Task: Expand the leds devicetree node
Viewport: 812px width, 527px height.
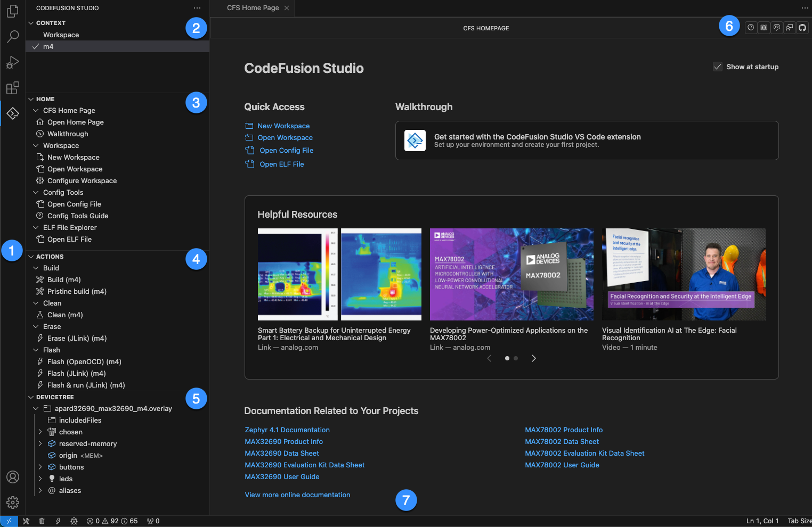Action: [40, 479]
